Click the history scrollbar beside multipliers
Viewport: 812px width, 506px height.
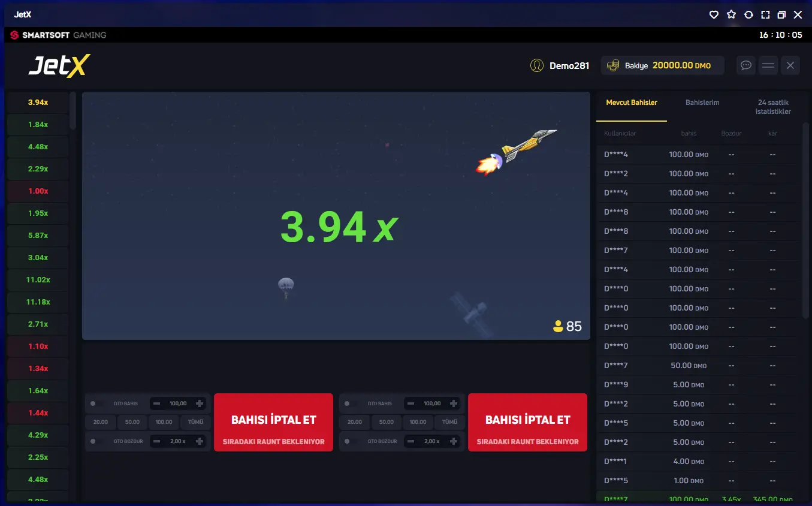click(x=73, y=110)
